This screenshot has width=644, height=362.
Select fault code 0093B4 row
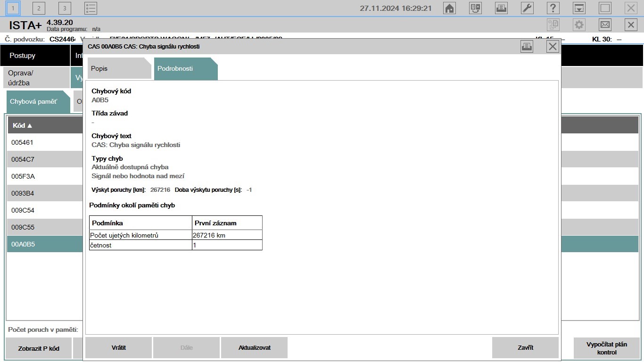pos(45,193)
